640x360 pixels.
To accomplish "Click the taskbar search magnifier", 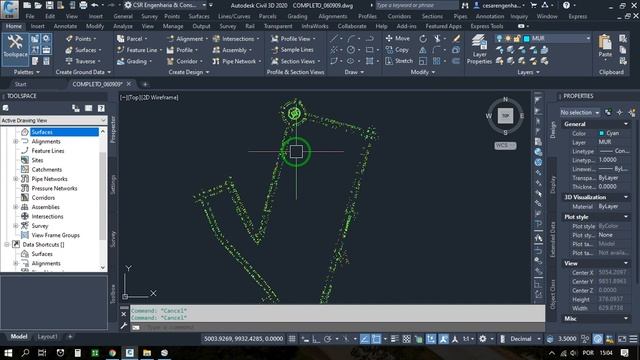I will pyautogui.click(x=25, y=353).
